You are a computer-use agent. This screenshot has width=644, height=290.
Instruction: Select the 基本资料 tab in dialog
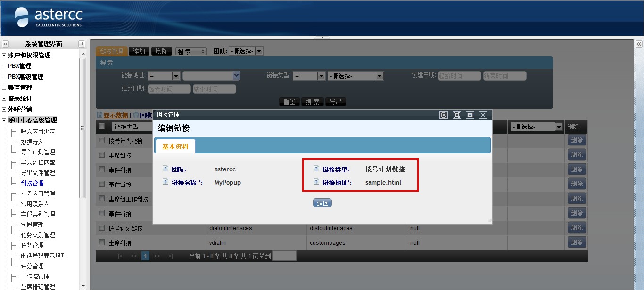(175, 146)
